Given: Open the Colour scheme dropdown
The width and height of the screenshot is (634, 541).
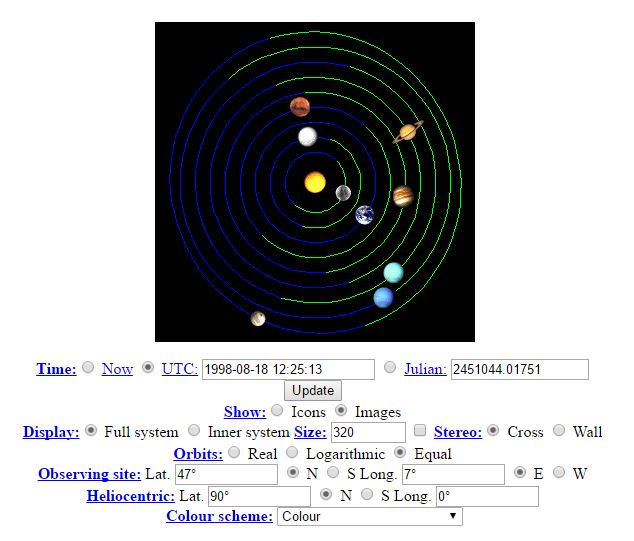Looking at the screenshot, I should tap(370, 516).
